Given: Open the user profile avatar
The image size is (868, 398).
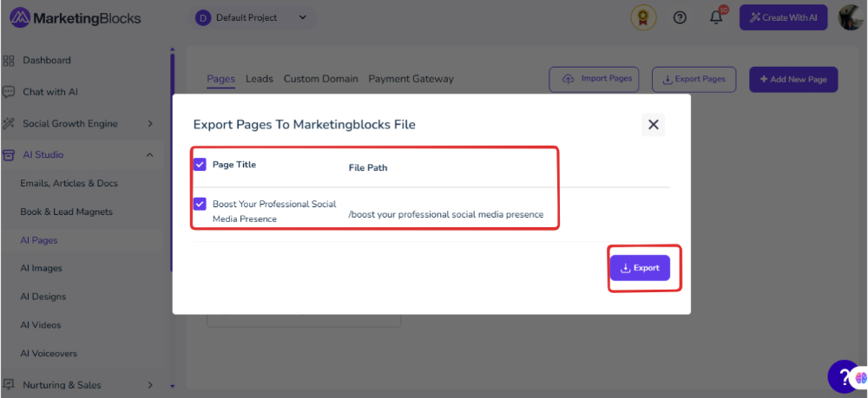Looking at the screenshot, I should 851,17.
